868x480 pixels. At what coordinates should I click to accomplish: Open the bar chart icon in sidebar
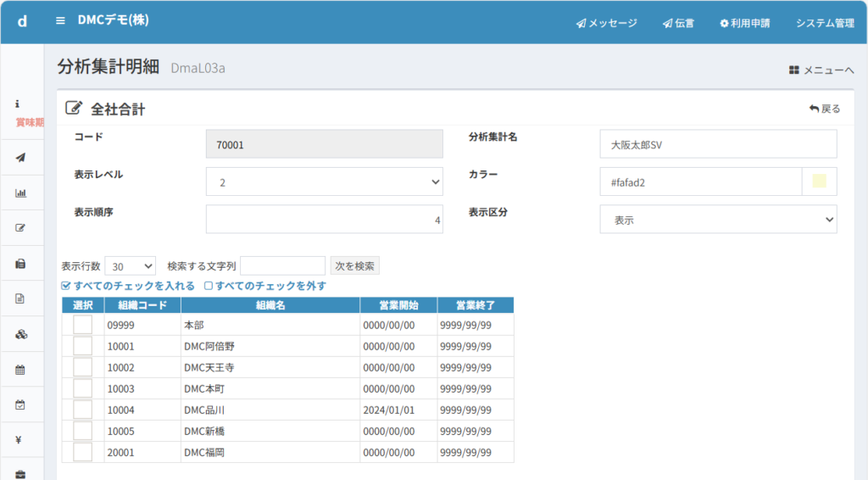click(x=21, y=193)
